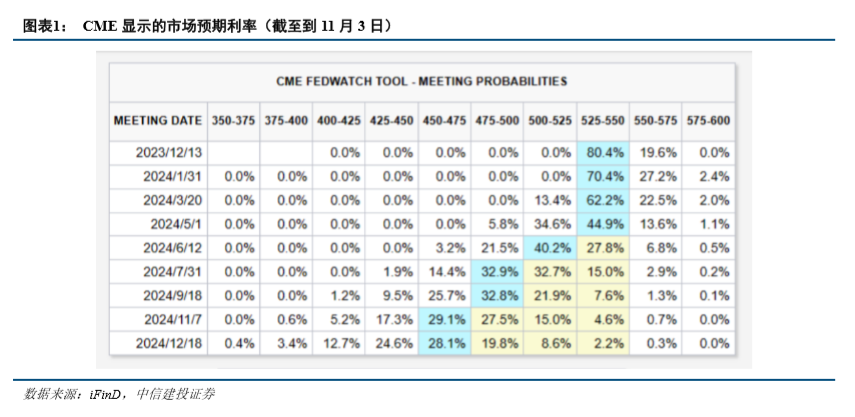This screenshot has height=417, width=855.
Task: Select the 350-375 column header
Action: click(x=233, y=120)
